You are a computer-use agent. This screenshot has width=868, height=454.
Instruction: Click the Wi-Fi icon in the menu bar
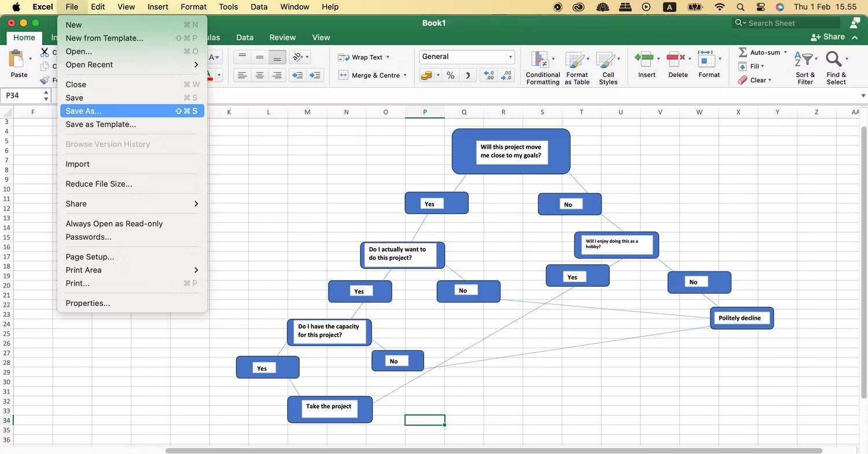[719, 7]
